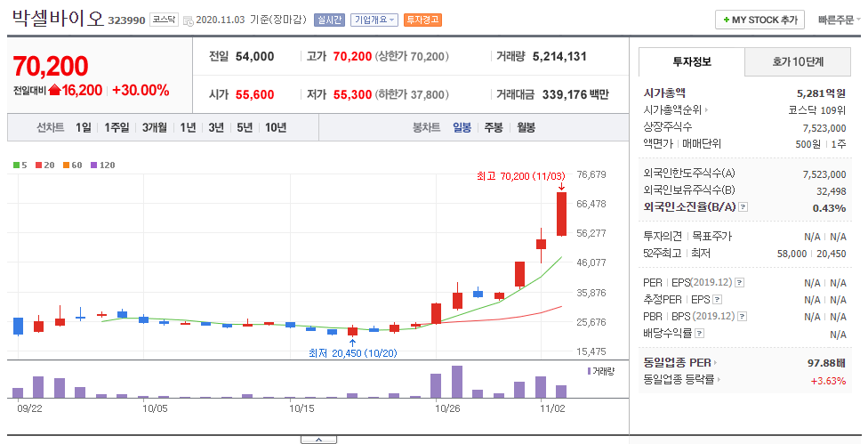Click the current price 70,200
868x444 pixels.
(51, 67)
